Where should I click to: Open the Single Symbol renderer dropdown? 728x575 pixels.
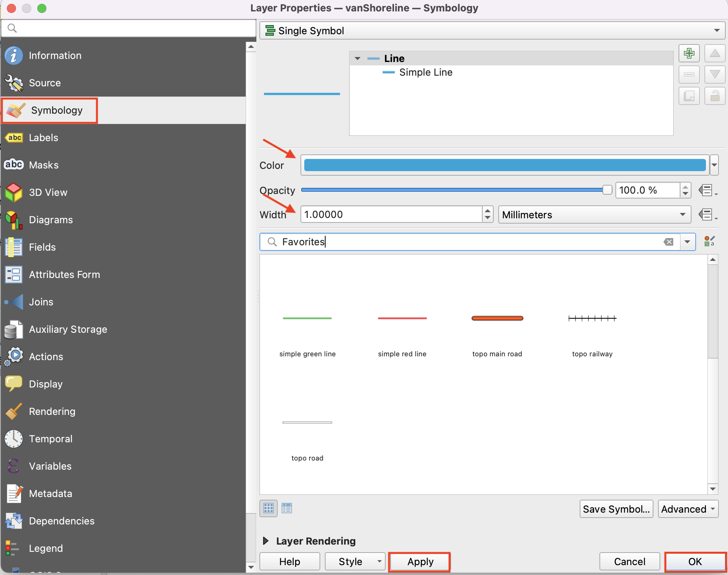tap(492, 30)
